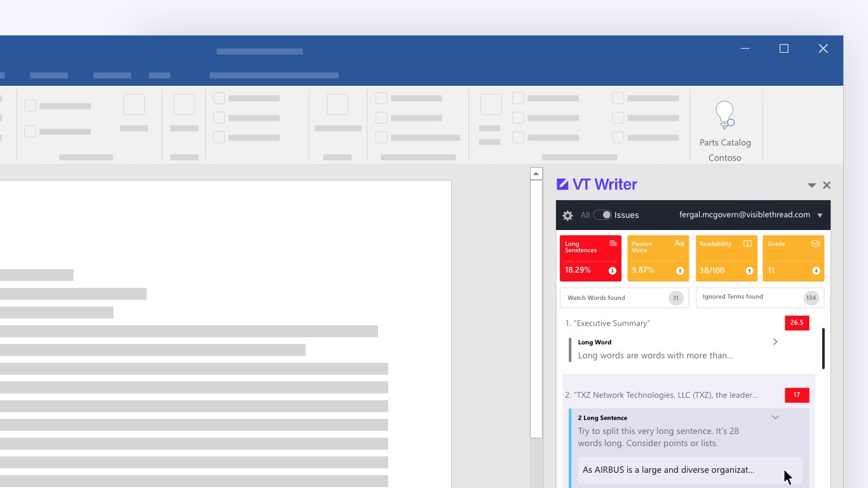This screenshot has width=868, height=488.
Task: Select the "Executive Summary" issue heading
Action: tap(607, 323)
